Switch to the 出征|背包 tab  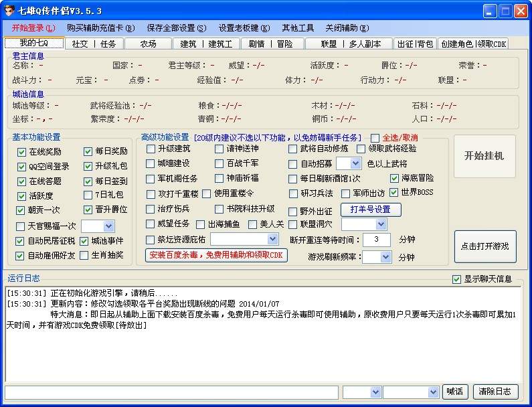click(415, 44)
